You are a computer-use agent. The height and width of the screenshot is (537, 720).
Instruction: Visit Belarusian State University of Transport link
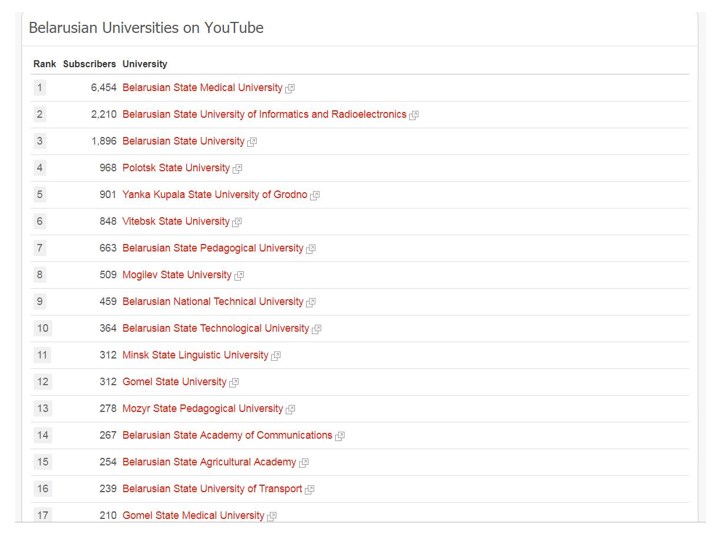[212, 488]
